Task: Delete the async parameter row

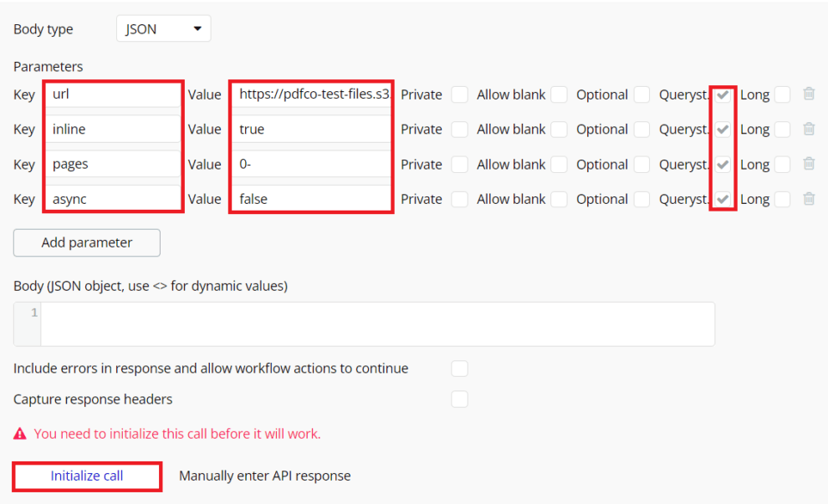Action: (808, 199)
